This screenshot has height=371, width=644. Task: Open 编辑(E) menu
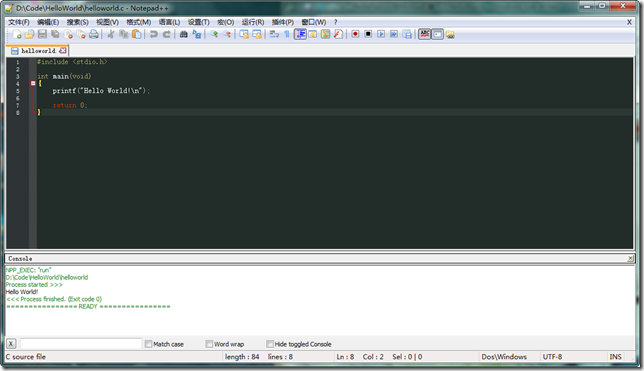[48, 22]
